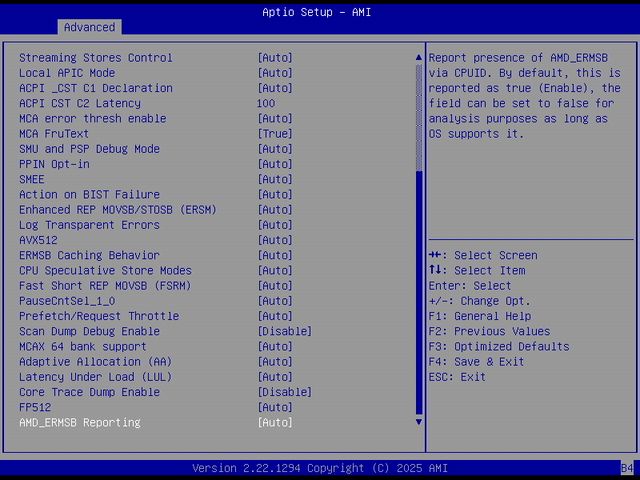
Task: Toggle ERMSB Caching Behavior [Auto] value
Action: point(275,255)
